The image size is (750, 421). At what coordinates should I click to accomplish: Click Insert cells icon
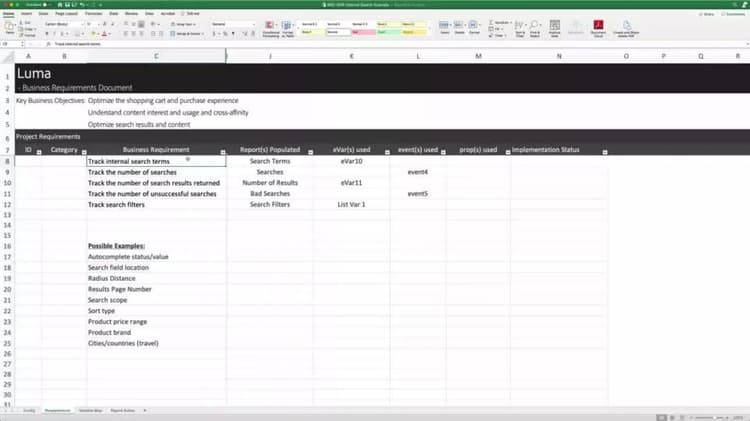point(445,27)
